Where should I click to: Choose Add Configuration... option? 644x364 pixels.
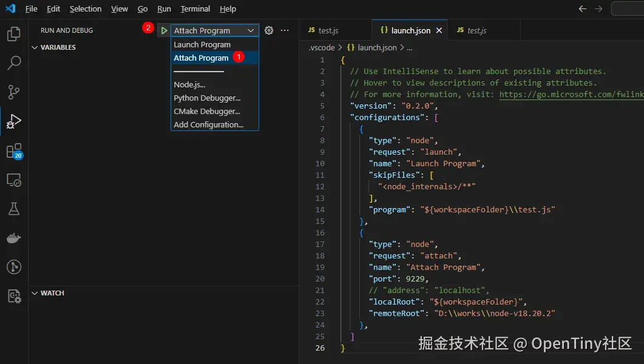pyautogui.click(x=214, y=125)
